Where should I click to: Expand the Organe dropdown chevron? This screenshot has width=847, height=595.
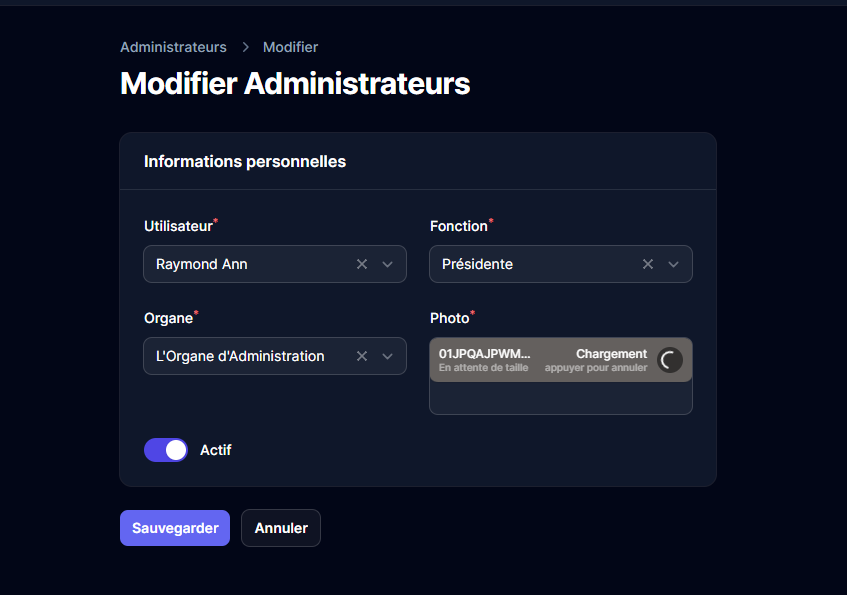[388, 356]
